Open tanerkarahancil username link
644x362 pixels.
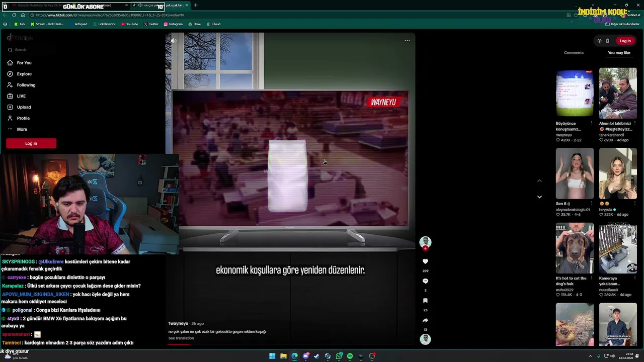pos(611,135)
